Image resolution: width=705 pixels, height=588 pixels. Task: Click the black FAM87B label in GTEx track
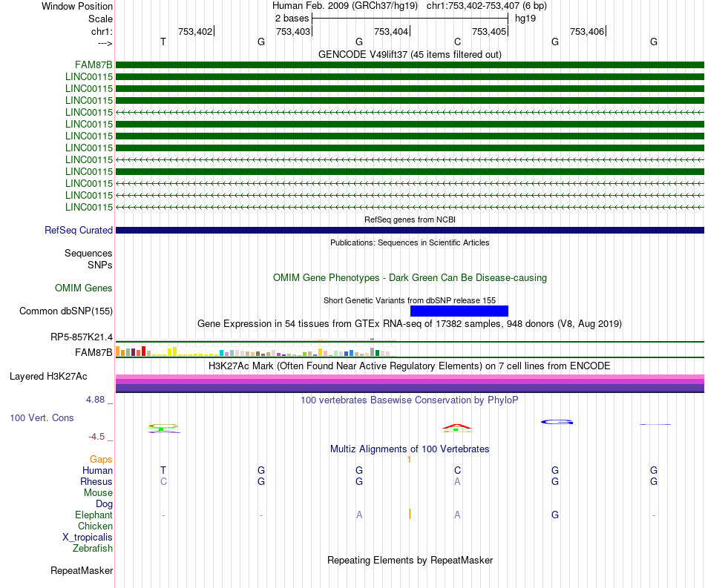[94, 353]
